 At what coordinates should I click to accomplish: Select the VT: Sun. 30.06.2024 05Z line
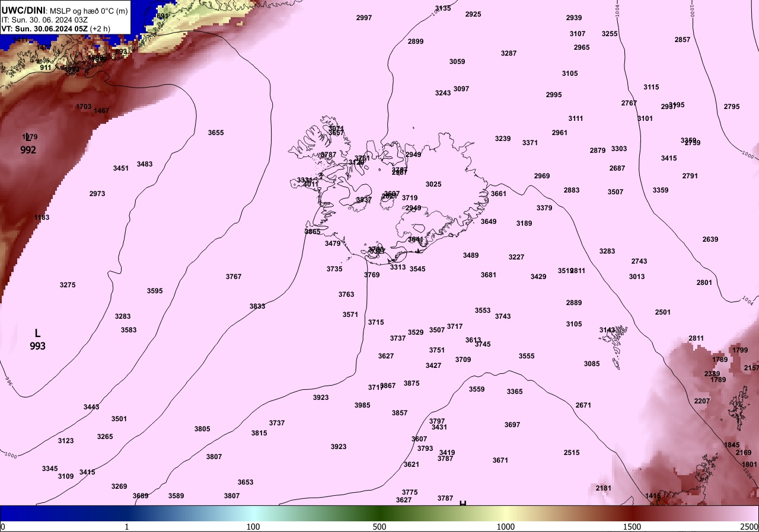[56, 28]
